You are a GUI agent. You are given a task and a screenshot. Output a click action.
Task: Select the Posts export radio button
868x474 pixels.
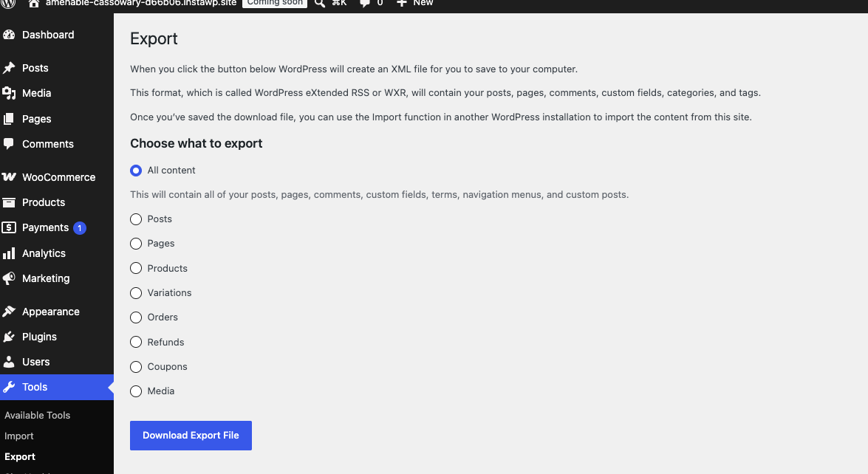click(x=136, y=219)
